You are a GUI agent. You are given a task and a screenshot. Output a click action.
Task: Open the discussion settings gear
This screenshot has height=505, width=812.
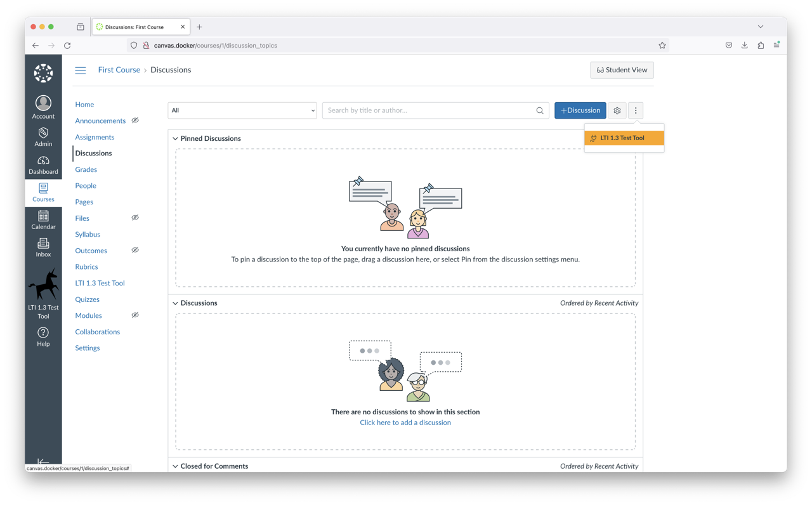617,110
